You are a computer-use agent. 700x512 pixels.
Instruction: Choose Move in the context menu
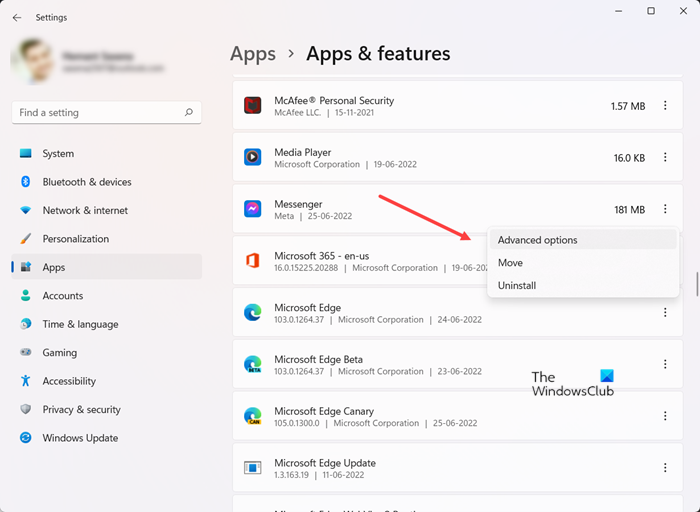(583, 262)
